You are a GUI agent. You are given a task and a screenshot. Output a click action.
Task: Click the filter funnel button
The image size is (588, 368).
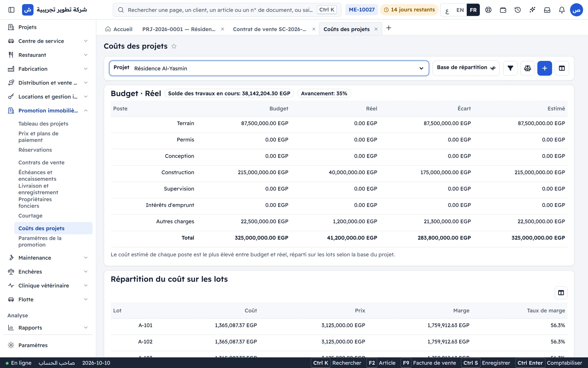point(510,68)
